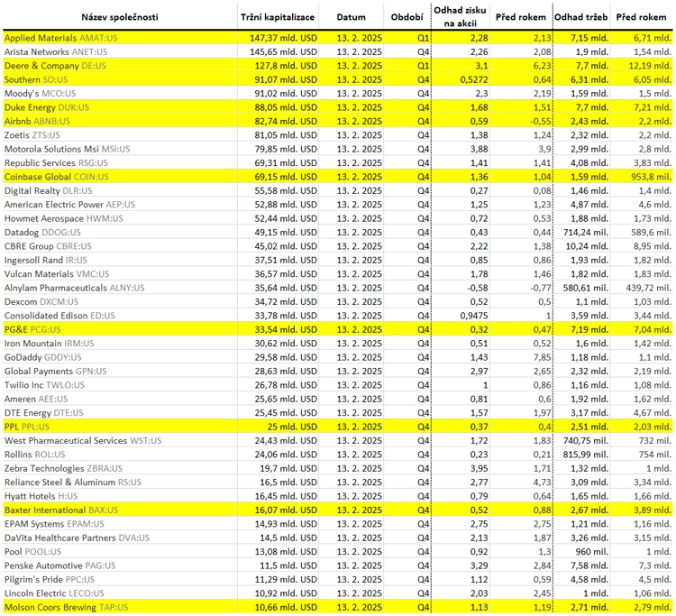
Task: Select the Tržní kapitalizace column header
Action: point(278,17)
